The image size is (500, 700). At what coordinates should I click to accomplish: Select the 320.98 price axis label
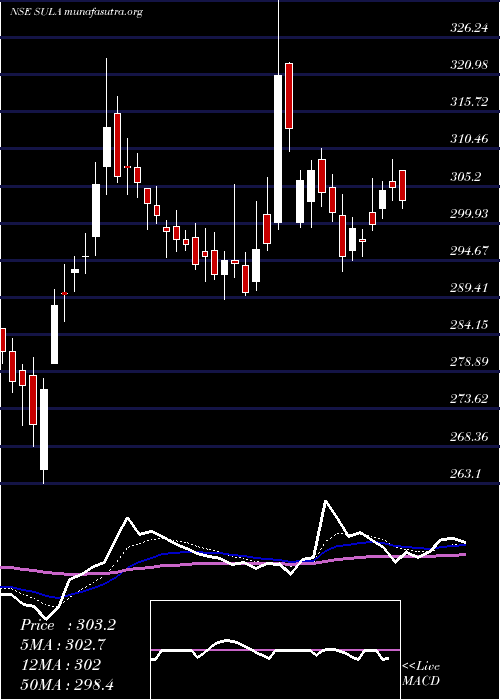pyautogui.click(x=469, y=65)
